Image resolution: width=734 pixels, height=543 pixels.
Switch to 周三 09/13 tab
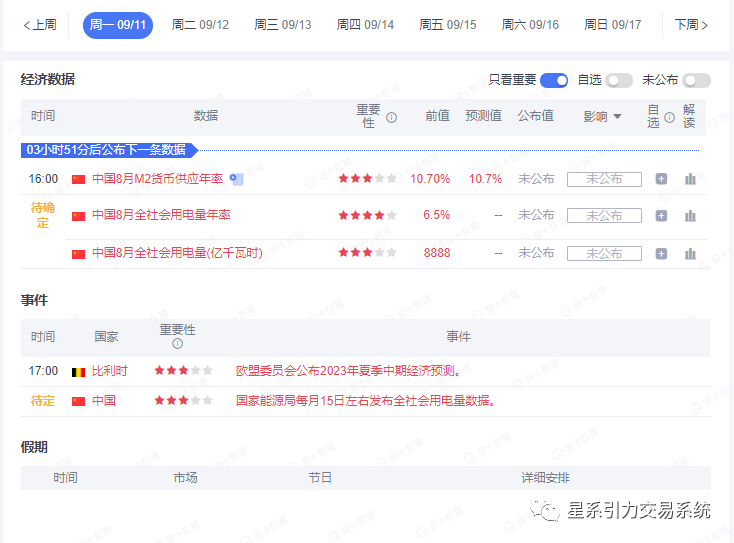tap(283, 25)
